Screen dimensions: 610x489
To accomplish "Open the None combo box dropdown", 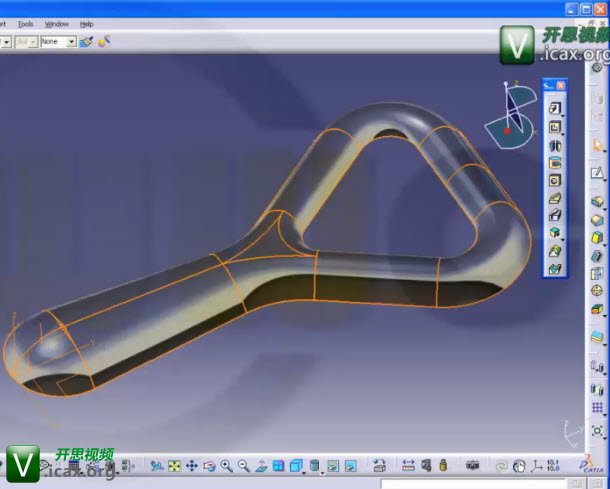I will coord(71,42).
